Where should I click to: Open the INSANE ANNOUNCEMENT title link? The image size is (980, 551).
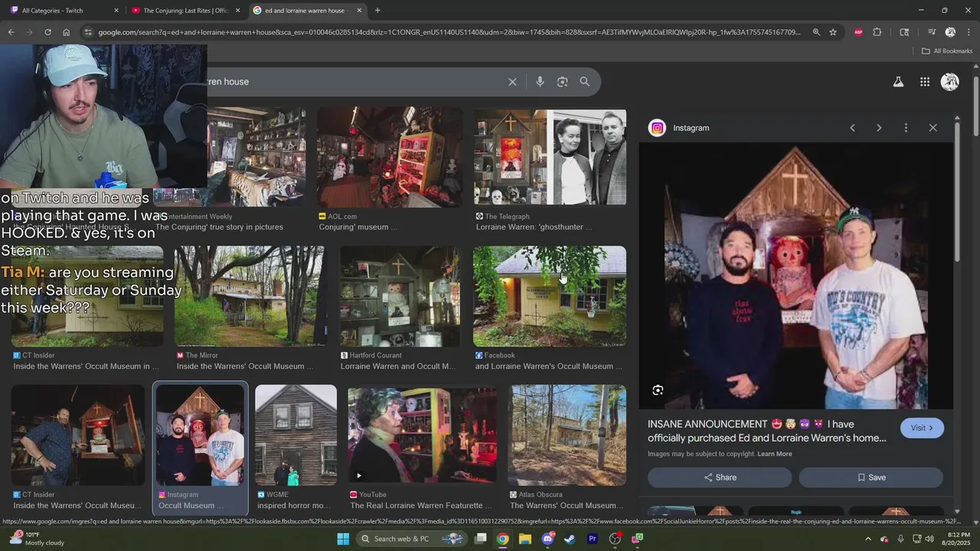click(x=766, y=431)
